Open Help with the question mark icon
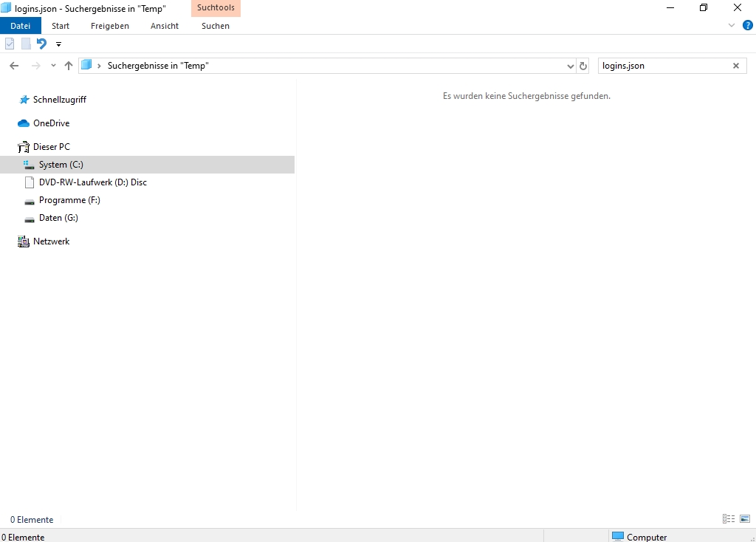This screenshot has height=542, width=756. pos(748,26)
